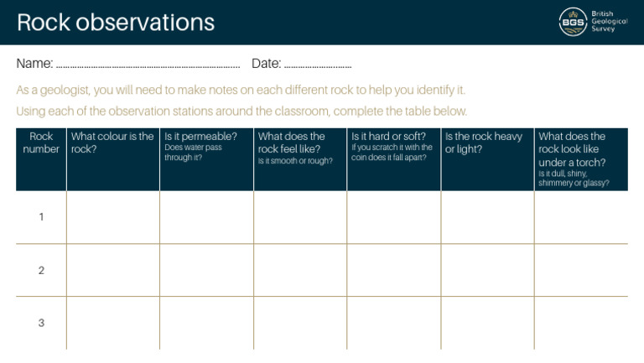Select the Date dotted input line
Screen dimensions: 644x363
[x=318, y=65]
